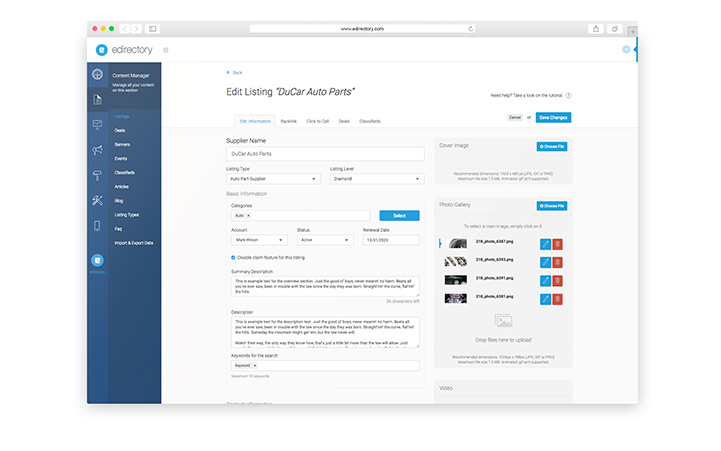721x451 pixels.
Task: Switch to the Edit Information tab
Action: [255, 121]
